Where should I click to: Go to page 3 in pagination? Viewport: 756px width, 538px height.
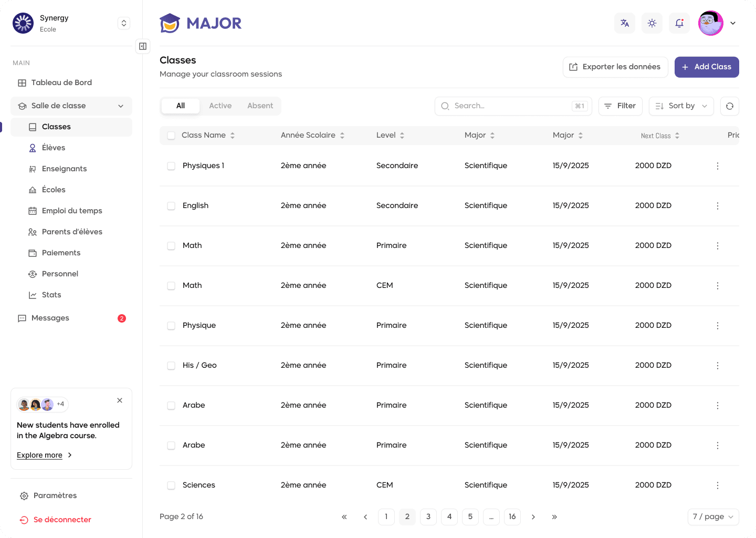[x=428, y=517]
